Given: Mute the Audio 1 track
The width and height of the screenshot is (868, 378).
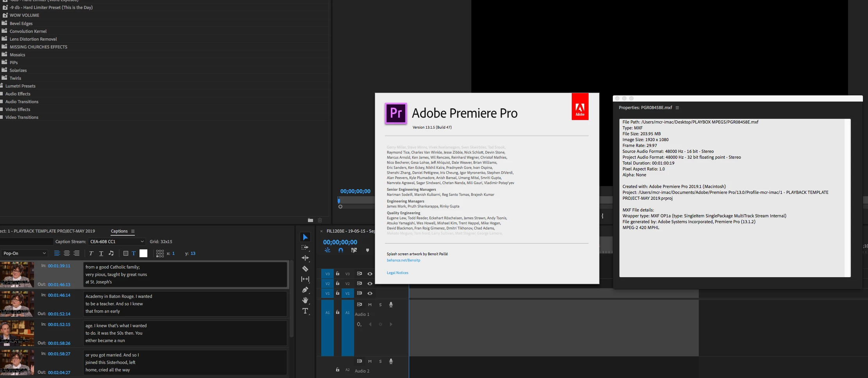Looking at the screenshot, I should coord(370,305).
